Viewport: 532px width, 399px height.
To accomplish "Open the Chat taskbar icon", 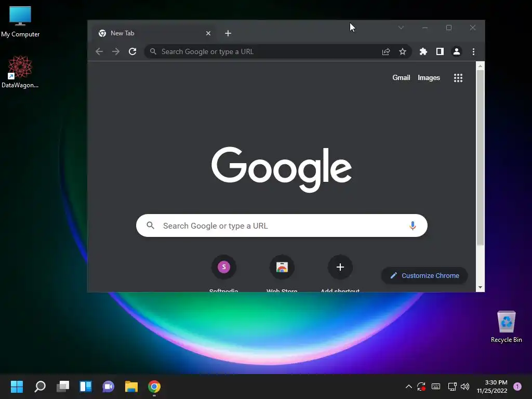I will tap(108, 387).
